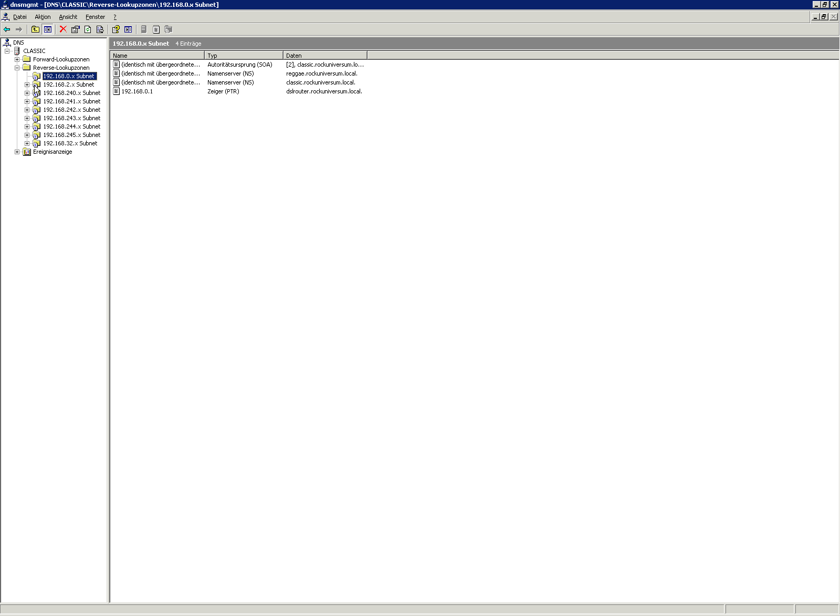Expand the Forward-Lookupzonen node
The image size is (840, 616).
[x=17, y=59]
